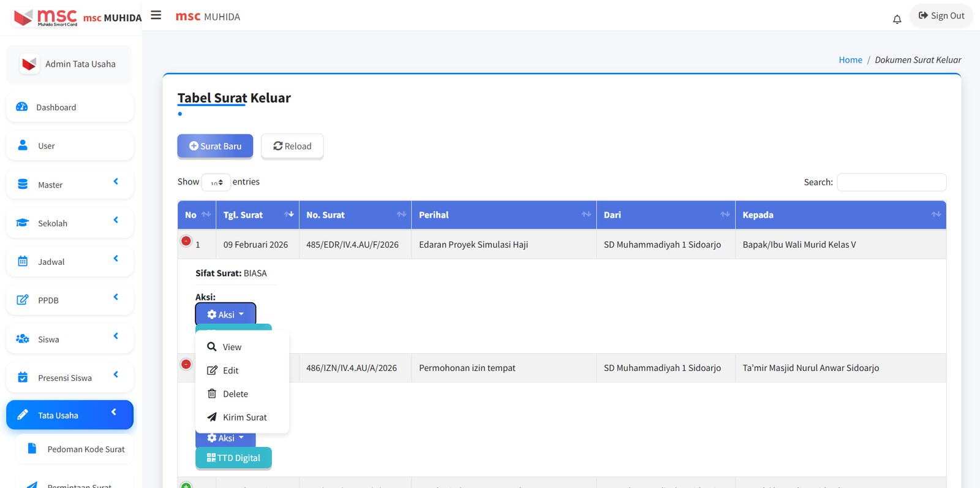Open Dashboard from the sidebar
This screenshot has height=488, width=980.
[x=70, y=107]
